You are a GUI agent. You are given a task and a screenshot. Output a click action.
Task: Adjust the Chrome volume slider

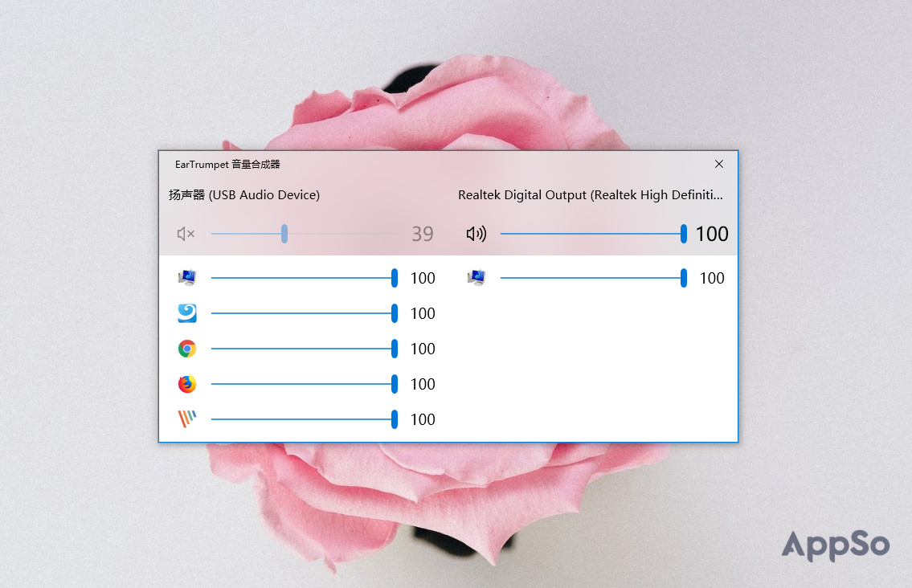pos(305,349)
